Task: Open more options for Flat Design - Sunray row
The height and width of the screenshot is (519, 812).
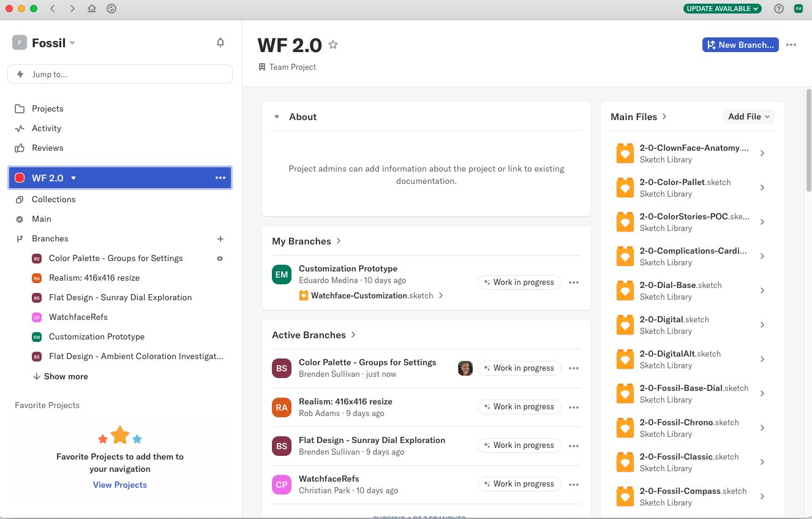Action: click(x=574, y=445)
